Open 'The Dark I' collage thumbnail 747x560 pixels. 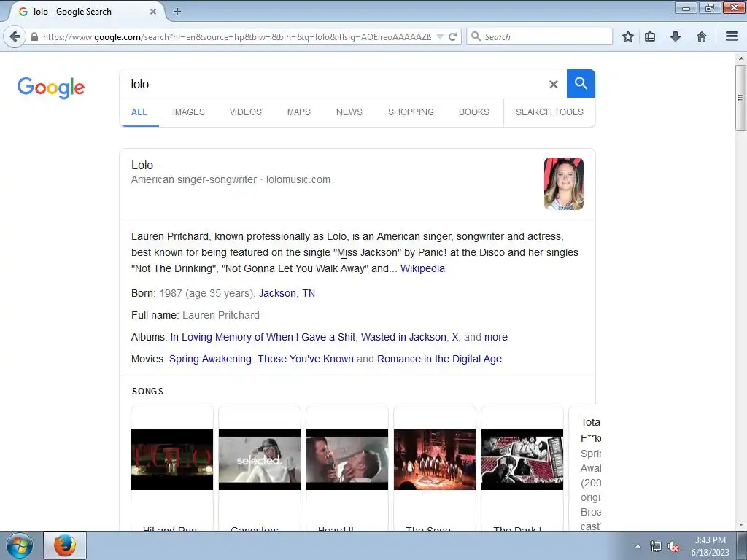[x=522, y=459]
